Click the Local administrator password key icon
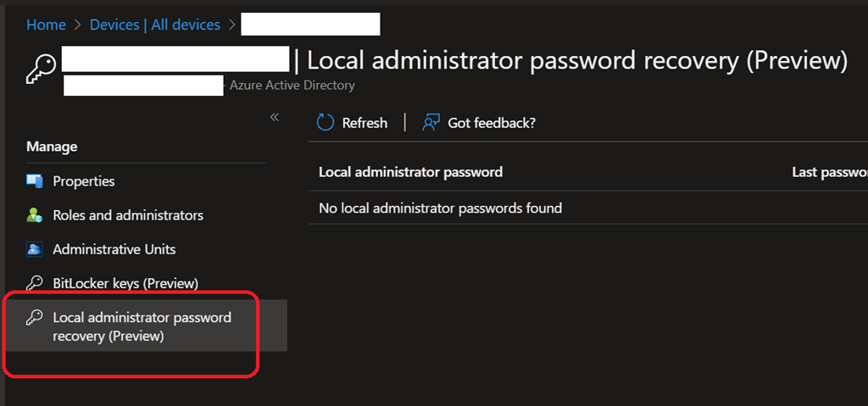The image size is (868, 406). (35, 318)
